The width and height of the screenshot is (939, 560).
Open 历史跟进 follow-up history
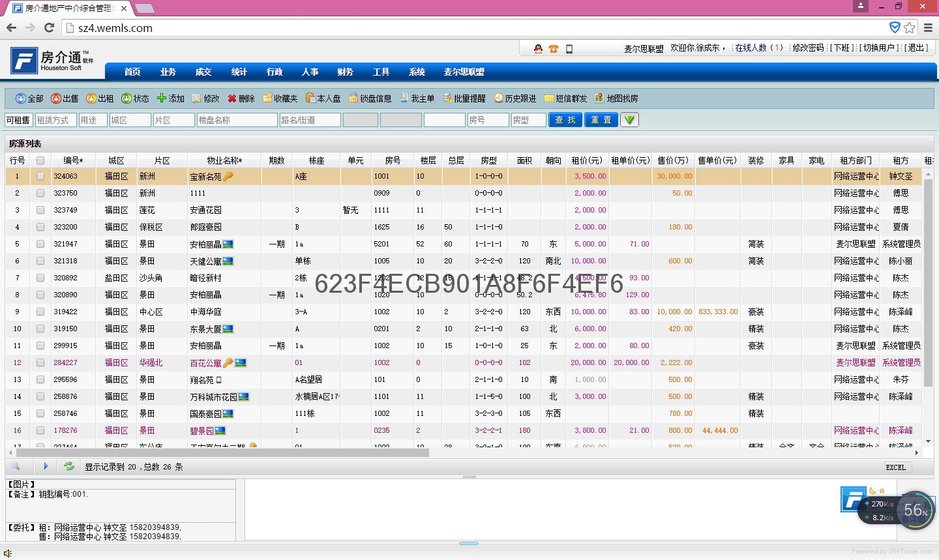click(514, 98)
